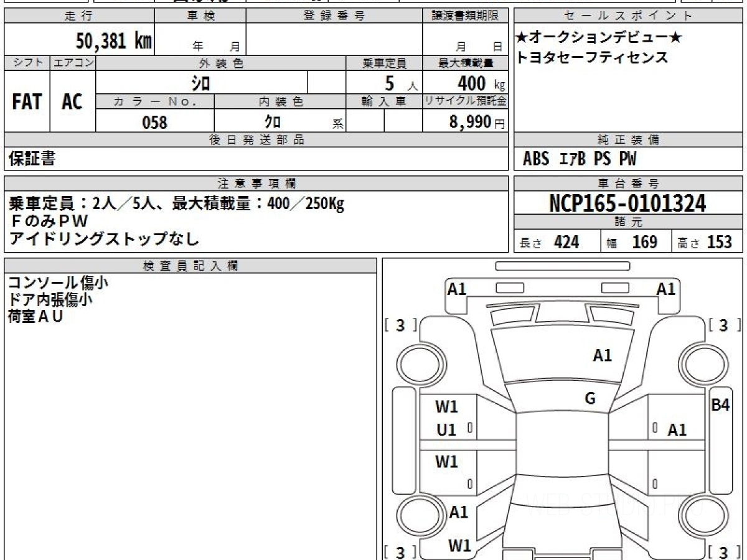Image resolution: width=747 pixels, height=560 pixels.
Task: Select the seating capacity value 5 人
Action: coord(400,83)
